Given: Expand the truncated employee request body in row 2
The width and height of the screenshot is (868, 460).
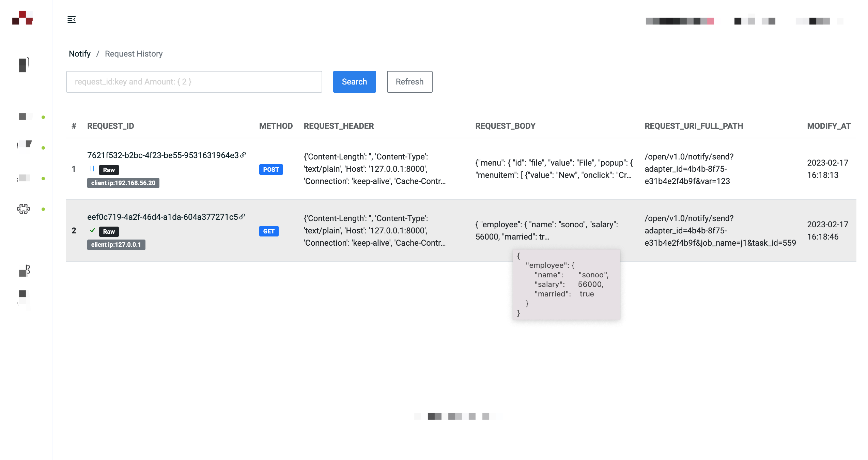Looking at the screenshot, I should point(547,231).
